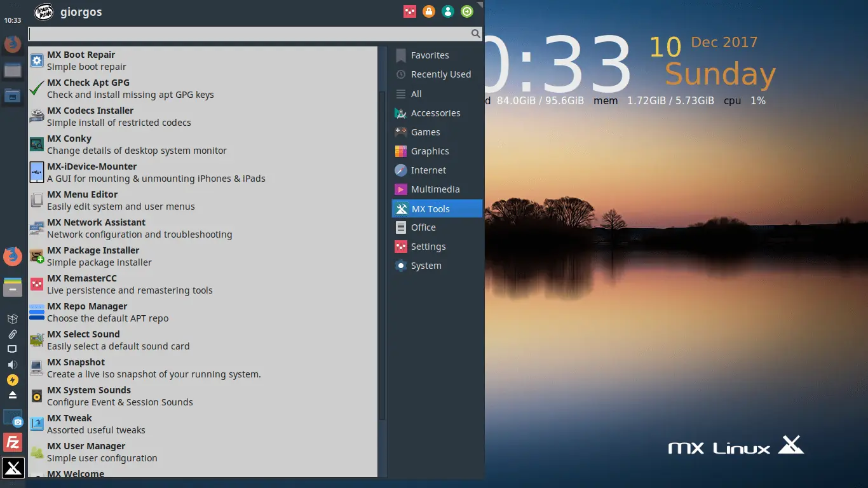Click the giorgos user avatar icon

tap(44, 12)
